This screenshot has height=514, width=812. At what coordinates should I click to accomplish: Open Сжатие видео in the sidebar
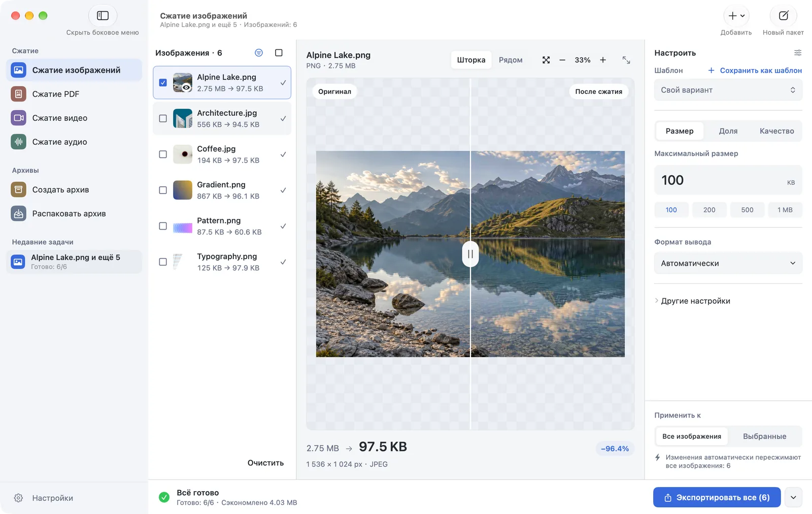click(74, 118)
